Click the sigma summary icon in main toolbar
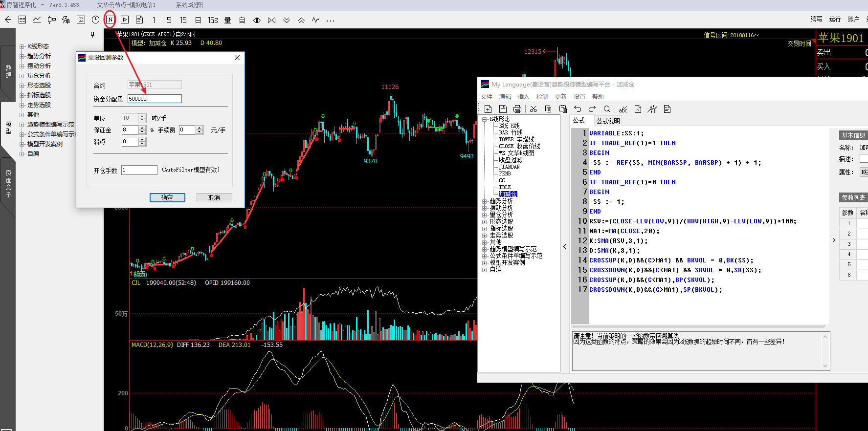Viewport: 868px width, 431px height. pyautogui.click(x=81, y=20)
